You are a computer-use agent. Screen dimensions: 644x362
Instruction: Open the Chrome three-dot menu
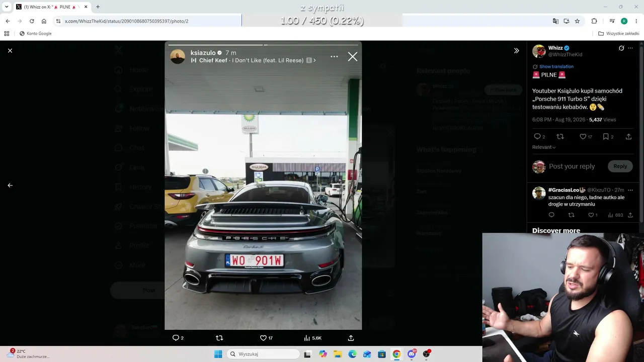(x=636, y=21)
